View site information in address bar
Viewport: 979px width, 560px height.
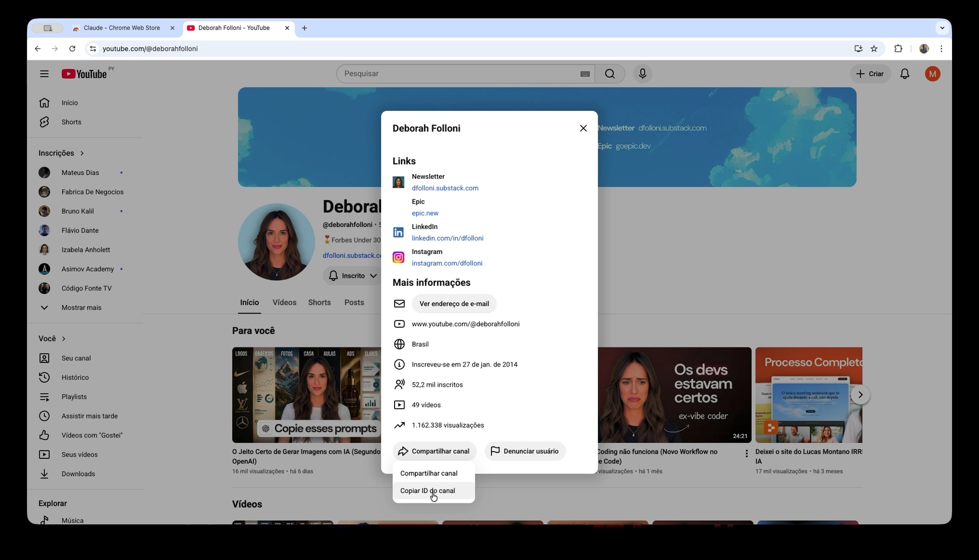(x=93, y=49)
